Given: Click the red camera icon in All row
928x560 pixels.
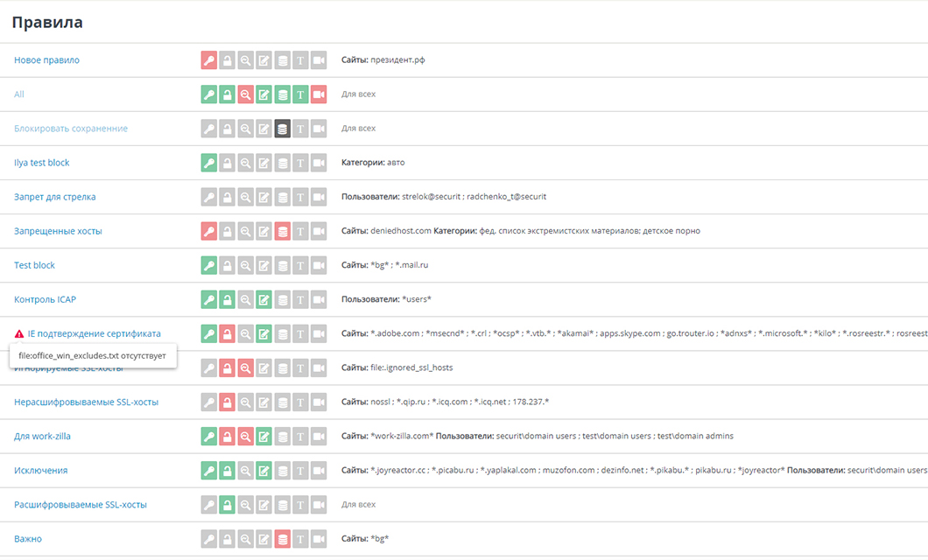Looking at the screenshot, I should click(319, 94).
